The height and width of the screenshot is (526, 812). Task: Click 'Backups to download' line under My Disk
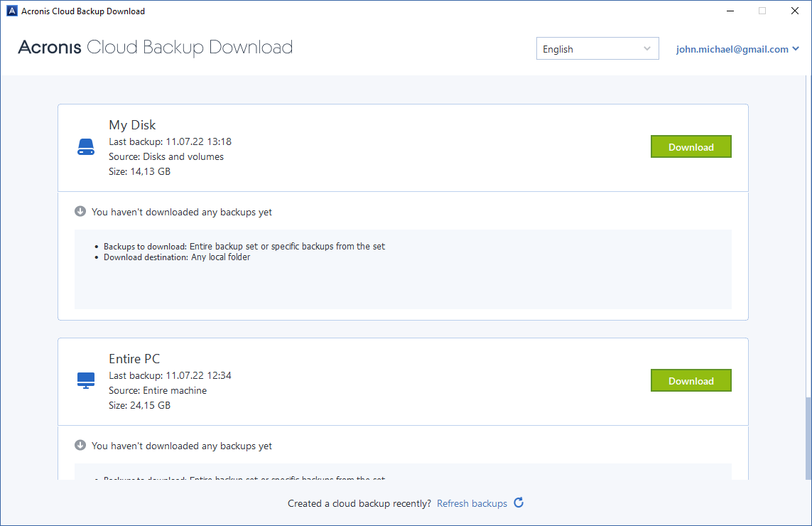pyautogui.click(x=244, y=246)
